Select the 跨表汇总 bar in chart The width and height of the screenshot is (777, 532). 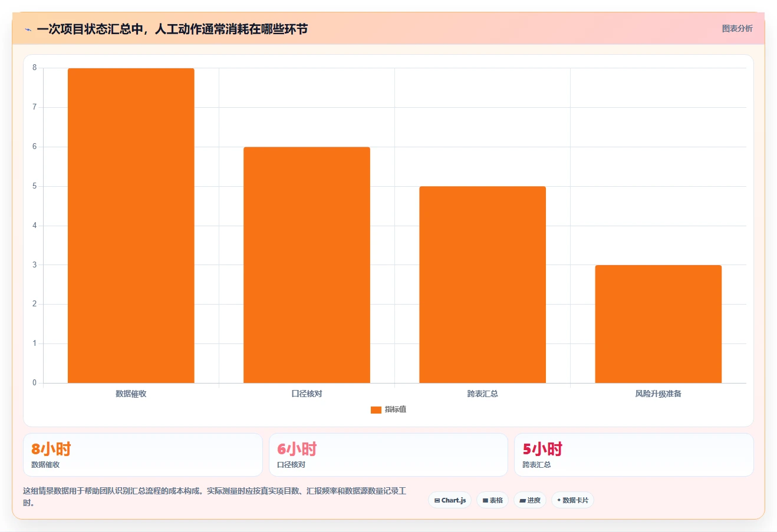tap(482, 285)
